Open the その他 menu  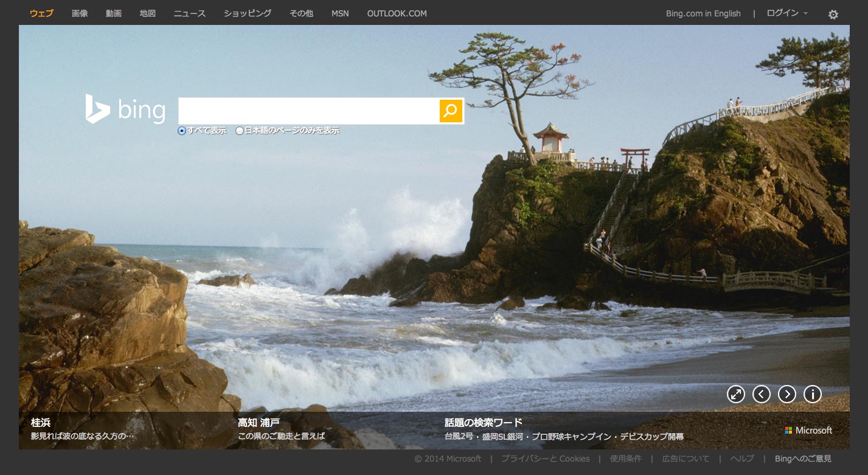tap(301, 13)
